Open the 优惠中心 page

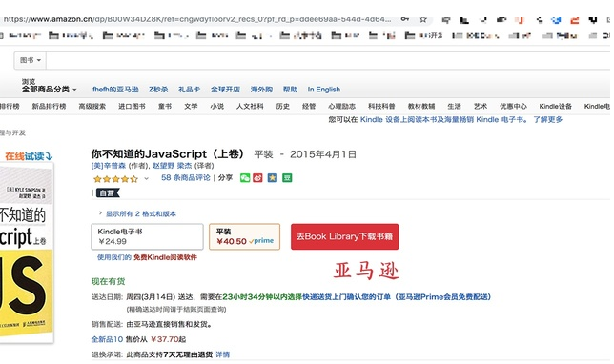pos(513,106)
